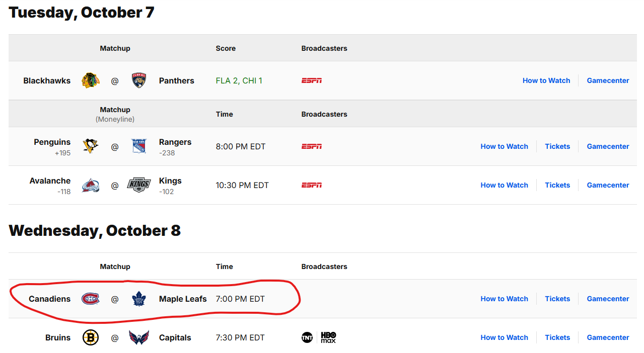644x353 pixels.
Task: Click ESPN logo for Blackhawks-Panthers game
Action: click(312, 80)
